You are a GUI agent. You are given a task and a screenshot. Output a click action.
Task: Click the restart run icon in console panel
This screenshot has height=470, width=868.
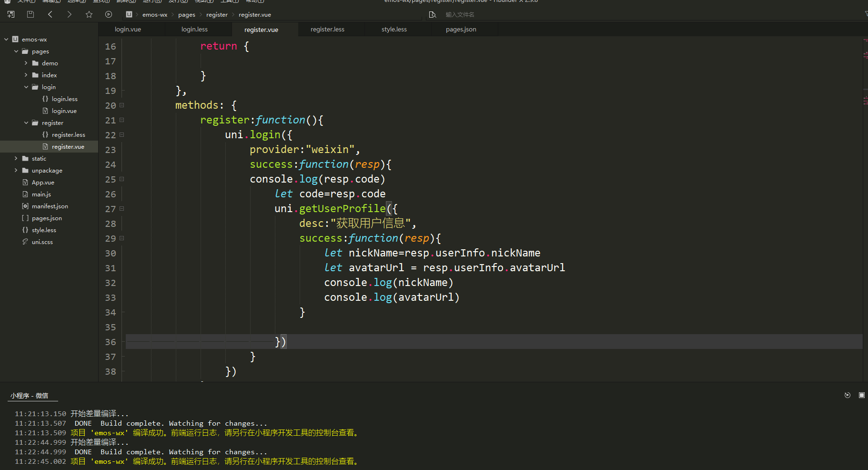(848, 395)
